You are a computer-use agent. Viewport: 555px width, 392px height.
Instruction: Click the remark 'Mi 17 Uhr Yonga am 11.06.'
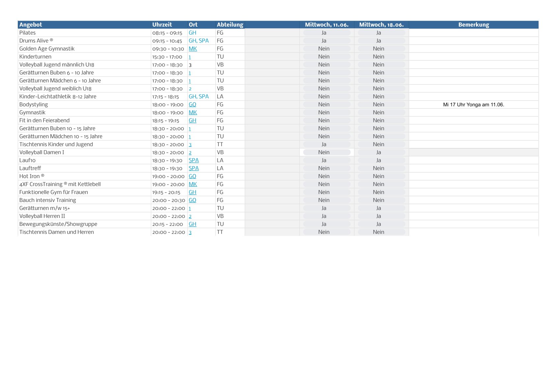point(474,105)
